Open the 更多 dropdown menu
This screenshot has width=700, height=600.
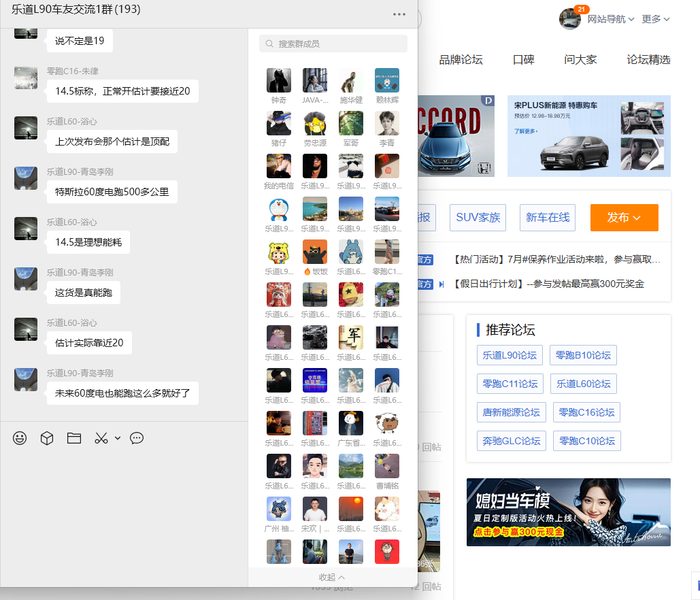[x=655, y=19]
